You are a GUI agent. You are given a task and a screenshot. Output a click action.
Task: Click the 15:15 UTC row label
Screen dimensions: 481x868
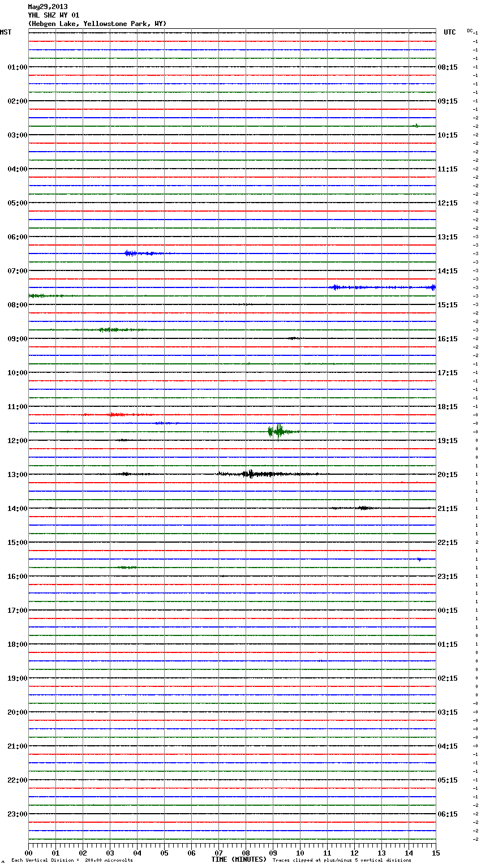[x=448, y=305]
